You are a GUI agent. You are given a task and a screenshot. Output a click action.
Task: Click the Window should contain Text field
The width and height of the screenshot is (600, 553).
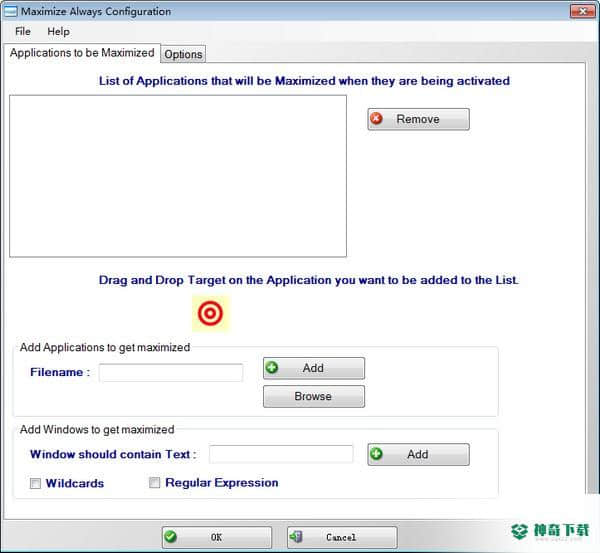(281, 454)
